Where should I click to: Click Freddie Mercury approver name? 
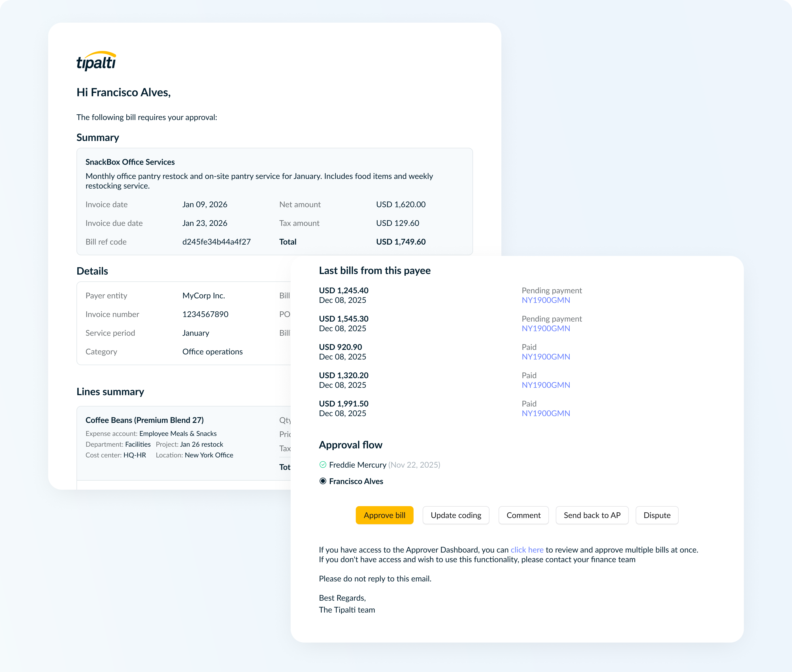click(357, 465)
